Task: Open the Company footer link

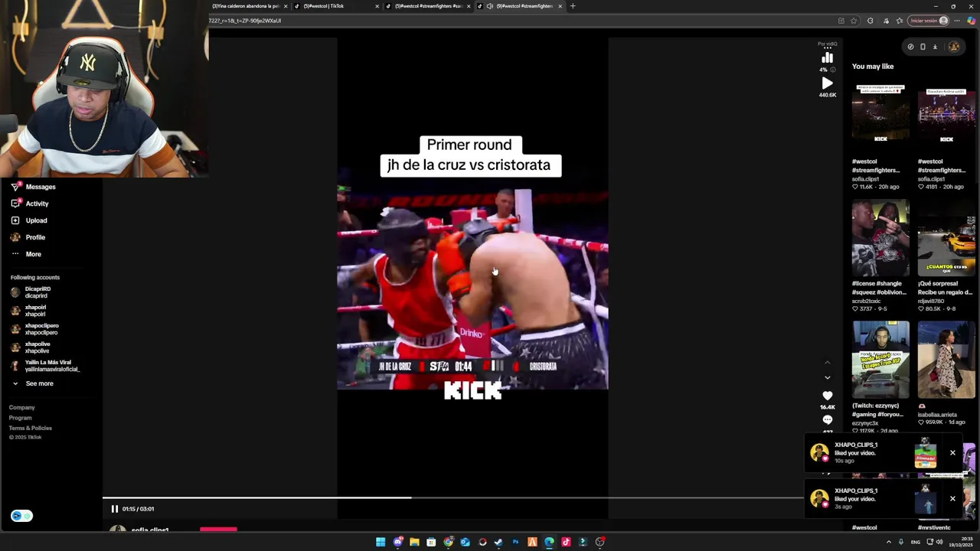Action: pos(21,408)
